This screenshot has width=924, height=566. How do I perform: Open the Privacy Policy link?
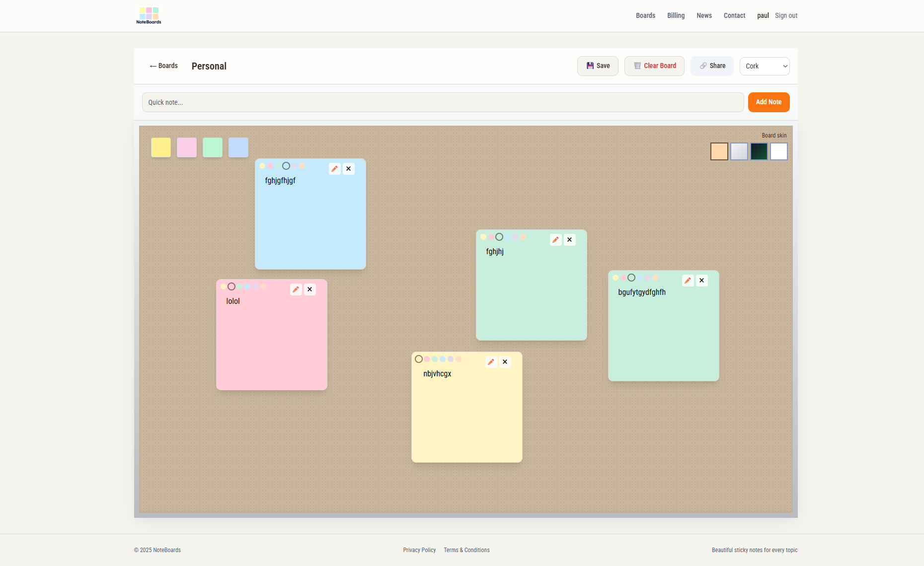tap(419, 550)
